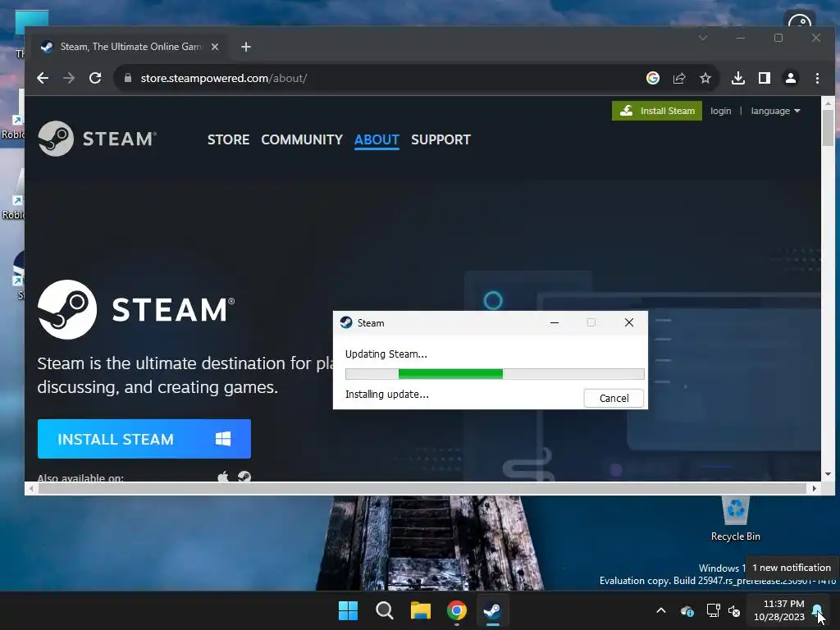Open the STORE menu
The height and width of the screenshot is (630, 840).
(228, 139)
